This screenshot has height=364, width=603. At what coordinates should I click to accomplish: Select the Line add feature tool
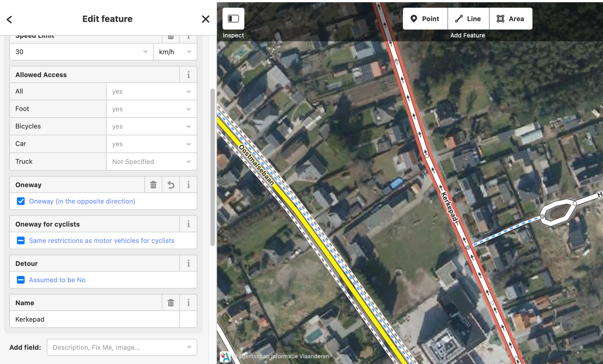(468, 19)
